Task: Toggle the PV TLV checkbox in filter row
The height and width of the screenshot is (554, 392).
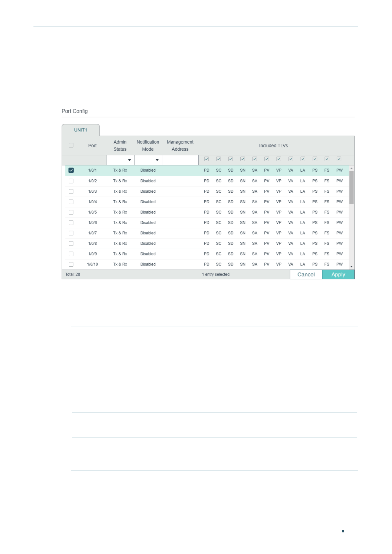Action: pyautogui.click(x=267, y=159)
